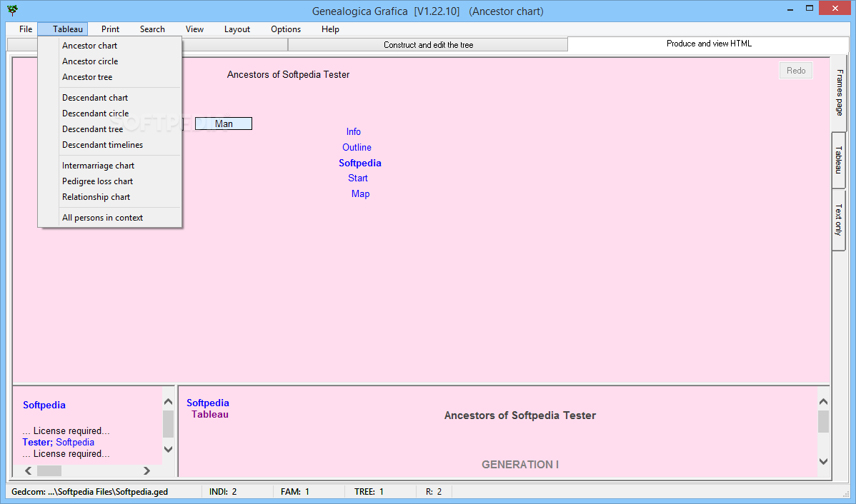
Task: Follow the Info link
Action: tap(353, 132)
